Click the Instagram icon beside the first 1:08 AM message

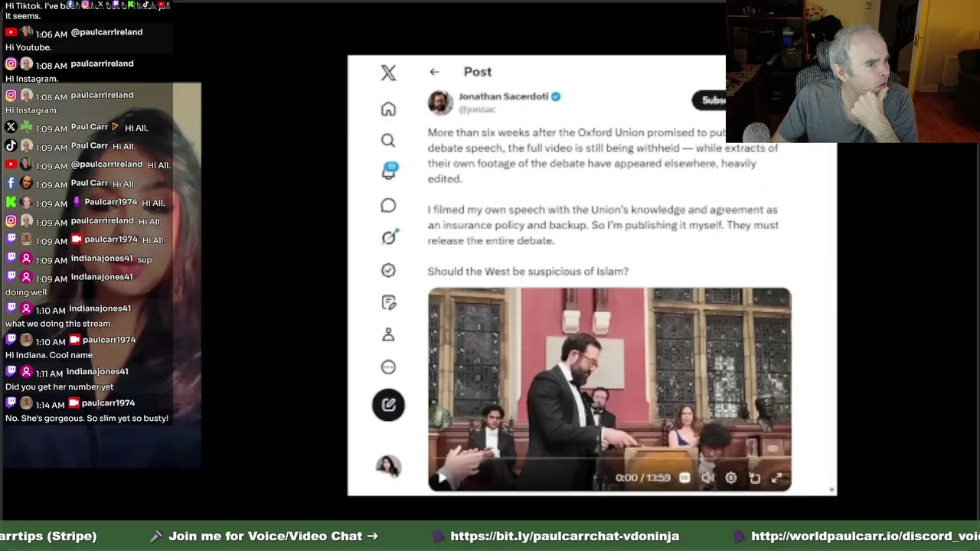click(x=11, y=64)
